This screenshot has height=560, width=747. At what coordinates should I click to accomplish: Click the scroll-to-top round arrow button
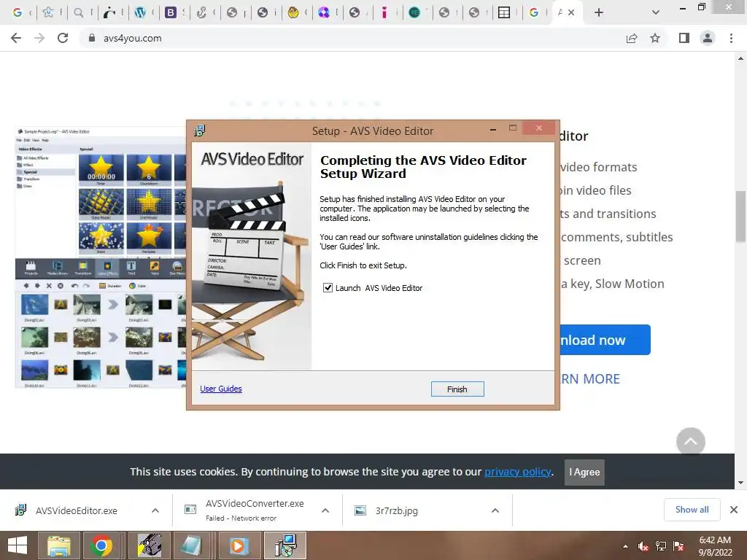pyautogui.click(x=691, y=441)
